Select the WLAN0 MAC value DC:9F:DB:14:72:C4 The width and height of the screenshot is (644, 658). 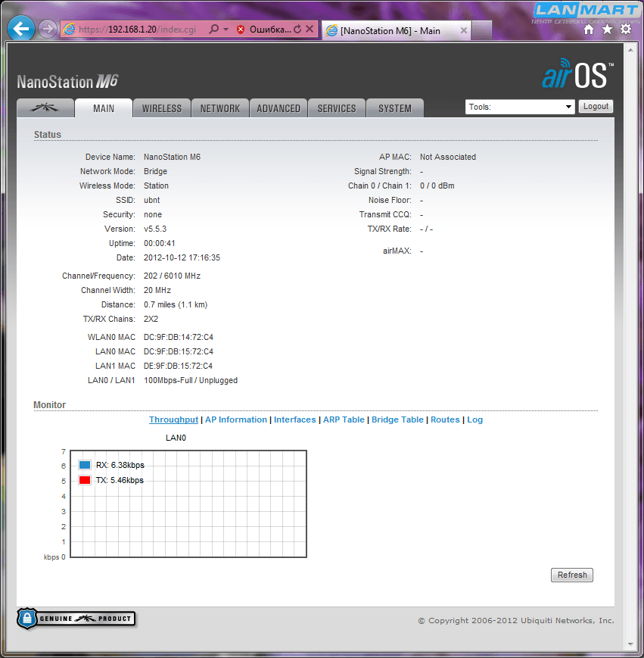click(x=178, y=337)
